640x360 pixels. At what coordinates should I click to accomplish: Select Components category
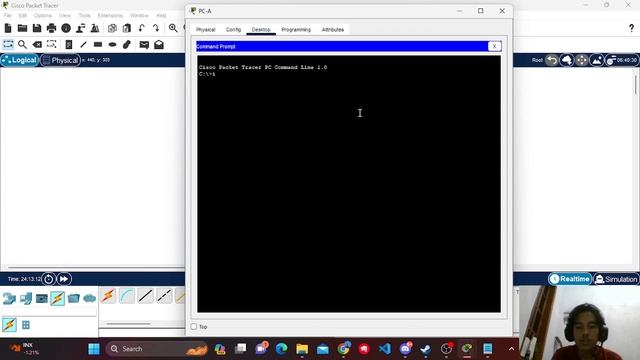[x=42, y=299]
